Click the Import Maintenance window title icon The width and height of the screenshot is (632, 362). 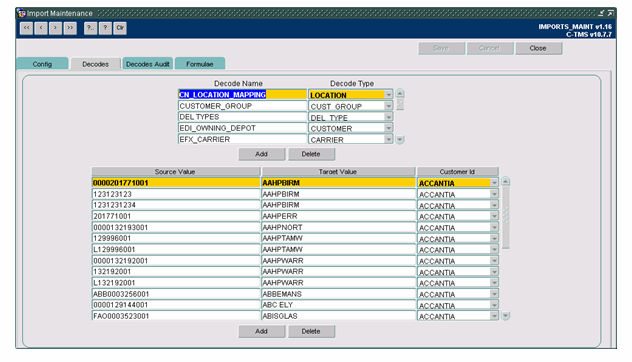click(21, 13)
